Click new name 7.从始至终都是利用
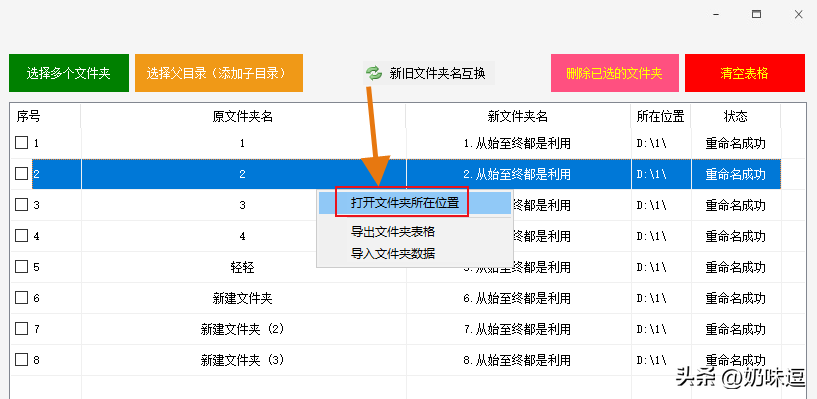Screen dimensions: 817x399 click(x=517, y=329)
